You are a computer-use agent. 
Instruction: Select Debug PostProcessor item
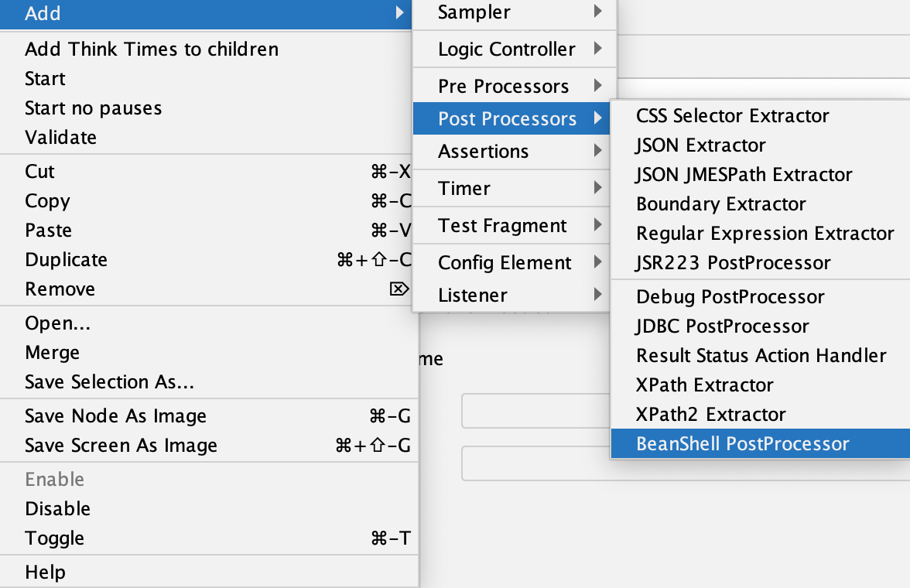730,297
